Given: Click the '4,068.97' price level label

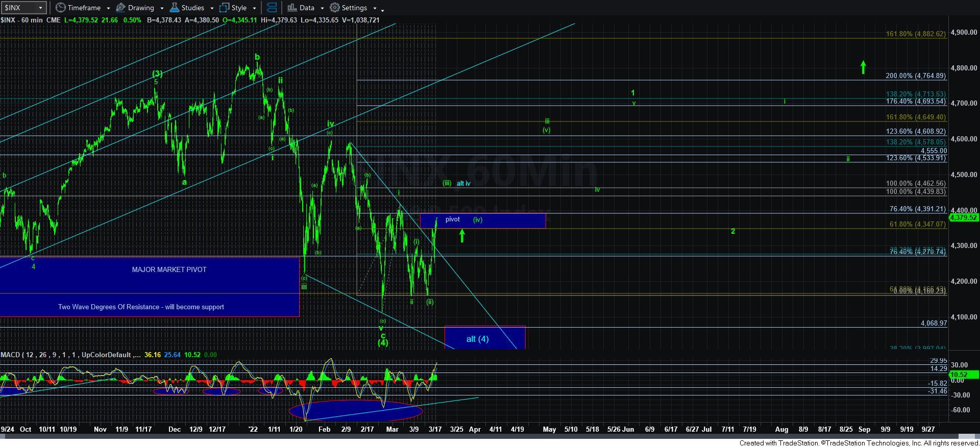Looking at the screenshot, I should pos(934,323).
